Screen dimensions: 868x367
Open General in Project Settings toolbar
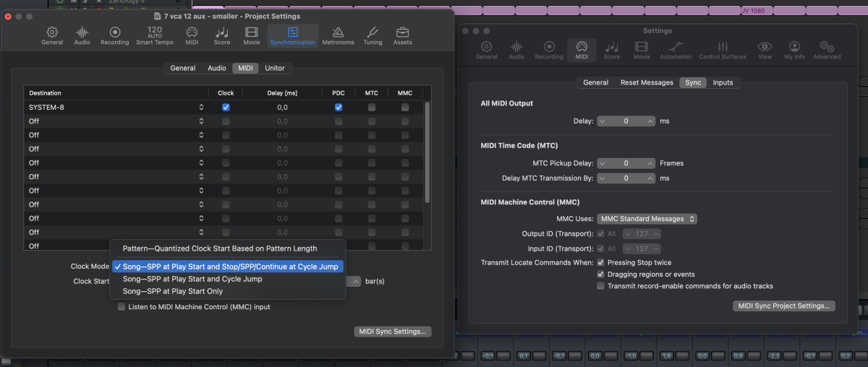tap(52, 36)
